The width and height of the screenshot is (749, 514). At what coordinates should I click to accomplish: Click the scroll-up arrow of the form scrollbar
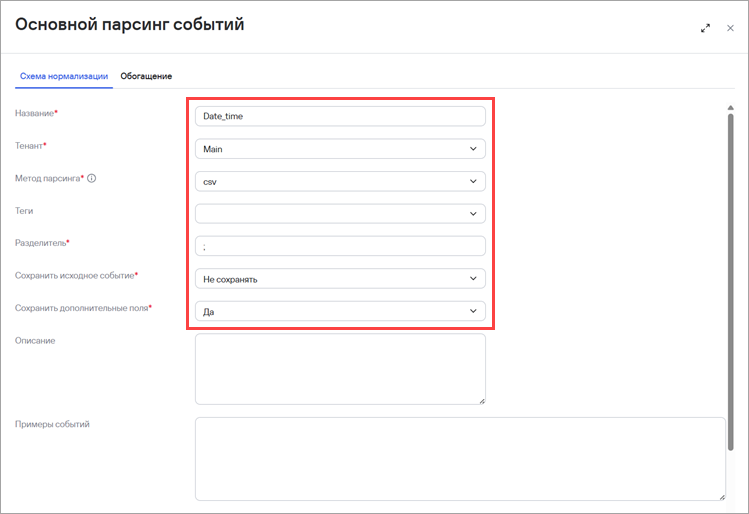click(730, 107)
